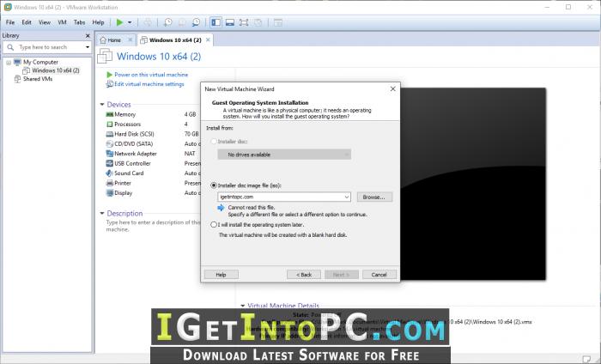This screenshot has height=364, width=601.
Task: Click Edit virtual machine settings link
Action: [x=149, y=84]
